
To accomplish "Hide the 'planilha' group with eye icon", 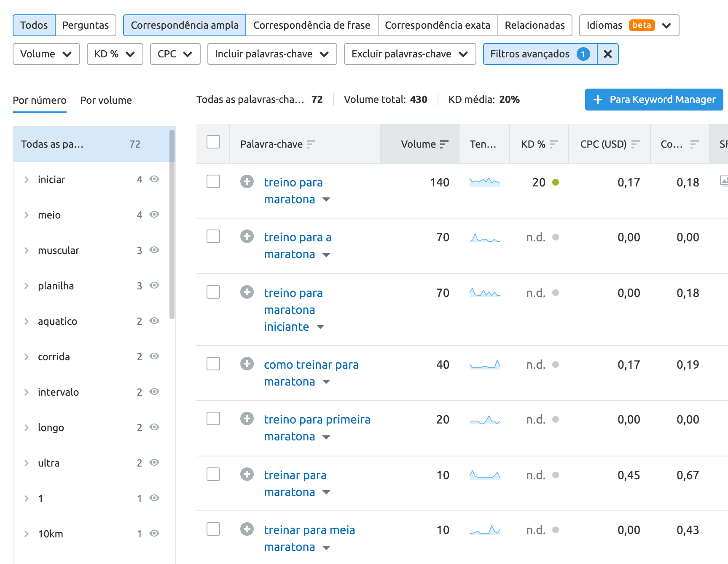I will 154,286.
